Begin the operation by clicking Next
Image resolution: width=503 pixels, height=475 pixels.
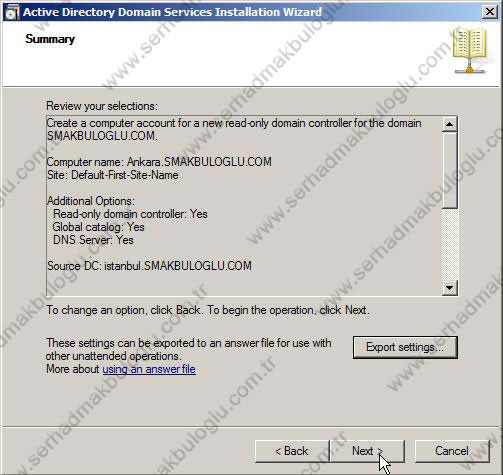click(367, 451)
